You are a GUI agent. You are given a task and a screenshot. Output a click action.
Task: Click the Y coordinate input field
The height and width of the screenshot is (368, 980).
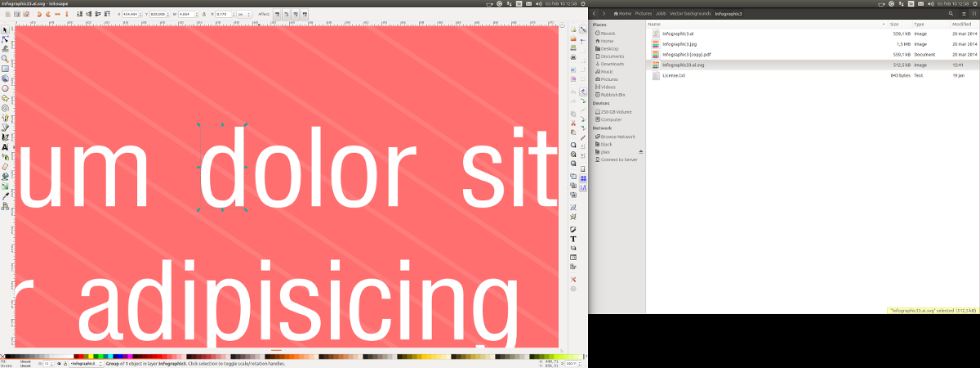click(158, 14)
